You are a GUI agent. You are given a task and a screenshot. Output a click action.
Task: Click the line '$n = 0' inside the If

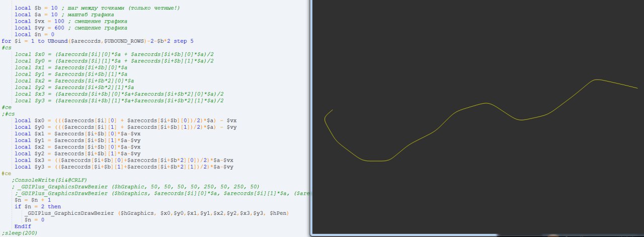35,220
